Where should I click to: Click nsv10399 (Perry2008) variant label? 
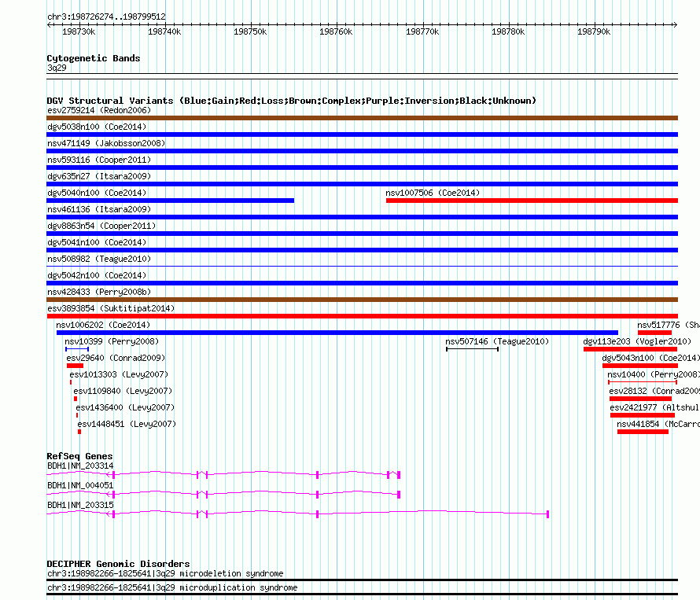click(112, 341)
